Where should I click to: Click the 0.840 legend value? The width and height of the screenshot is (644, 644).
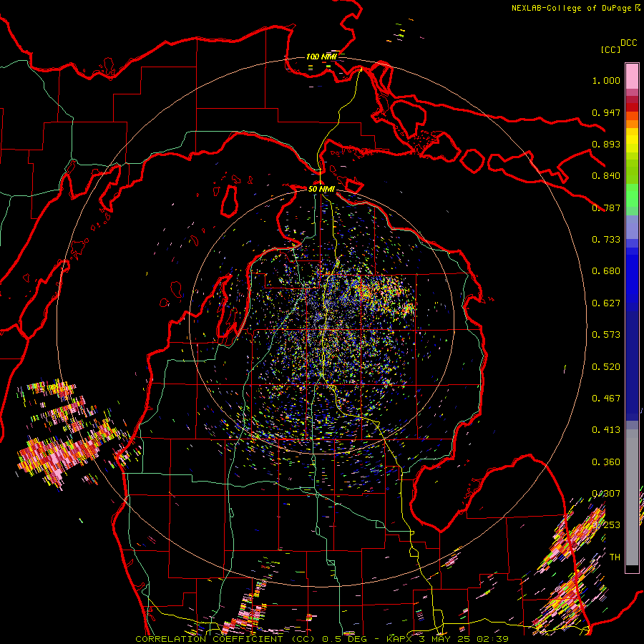[606, 176]
